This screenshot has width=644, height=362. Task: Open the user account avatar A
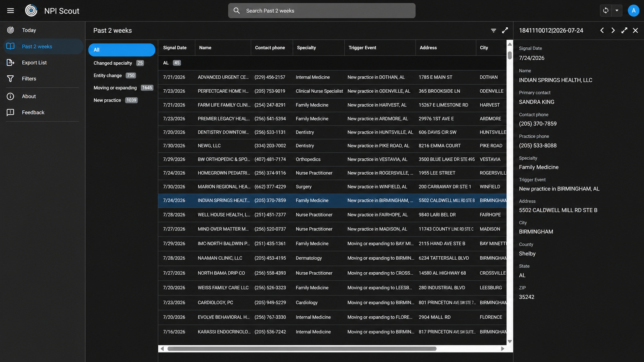(x=634, y=11)
